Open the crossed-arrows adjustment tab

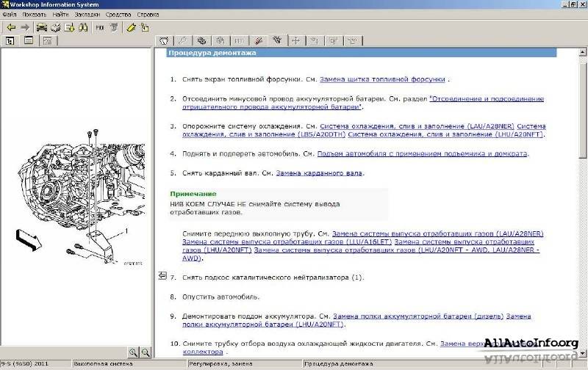tap(296, 40)
